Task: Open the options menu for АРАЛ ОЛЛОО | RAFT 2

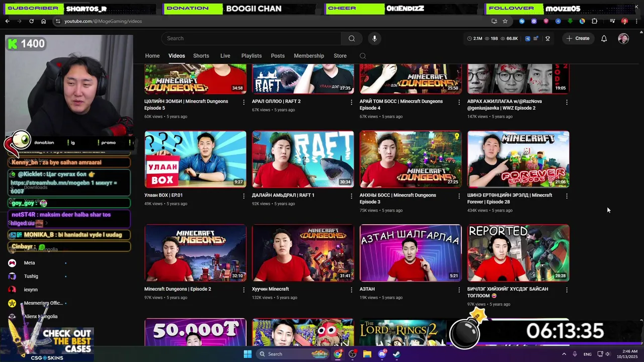Action: tap(352, 102)
